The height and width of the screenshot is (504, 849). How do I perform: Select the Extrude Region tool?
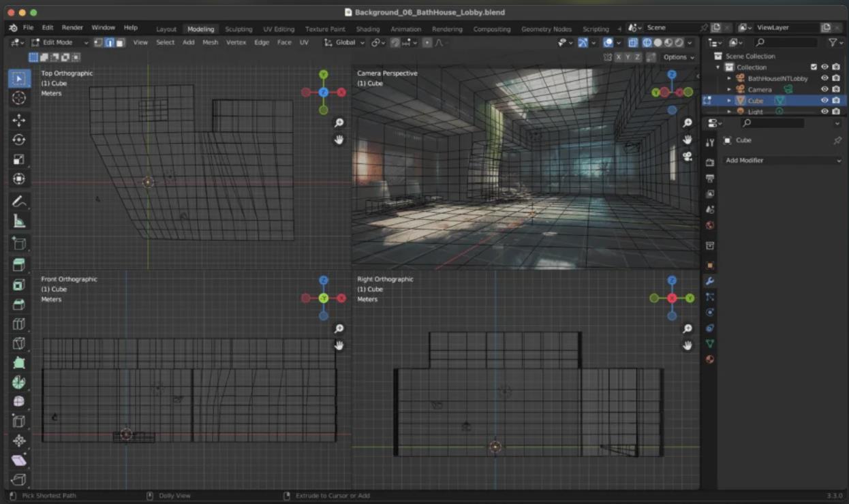(x=19, y=265)
